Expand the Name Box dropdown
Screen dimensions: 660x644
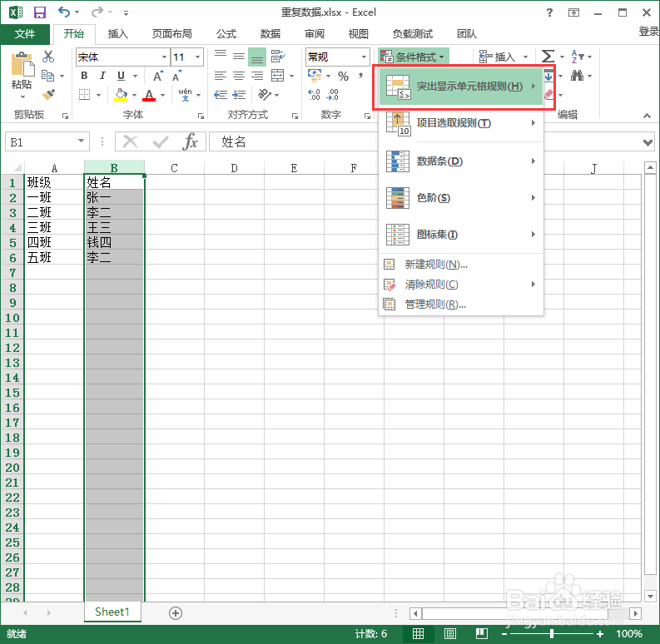coord(82,141)
